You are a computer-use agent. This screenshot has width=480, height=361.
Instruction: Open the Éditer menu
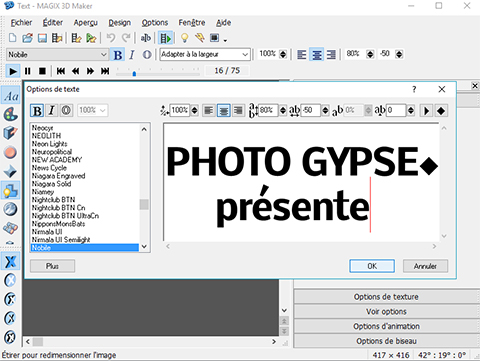53,23
